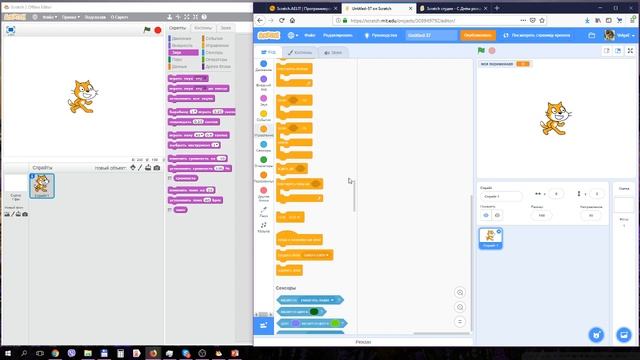Switch to Звуки tab in offline editor
This screenshot has height=360, width=640.
click(226, 28)
